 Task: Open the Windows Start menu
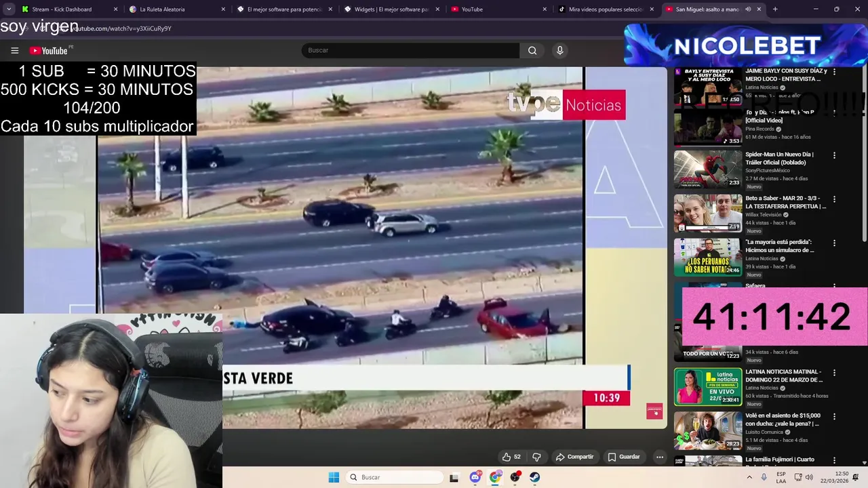point(334,477)
